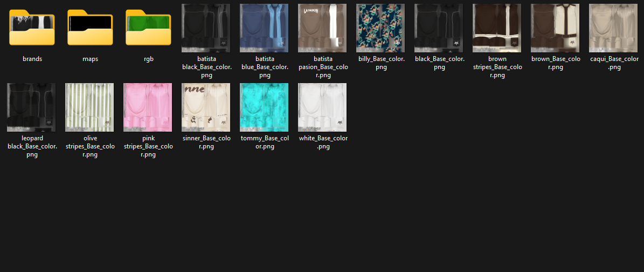Select caqui_Base_color.png thumbnail
The image size is (644, 272).
(613, 28)
